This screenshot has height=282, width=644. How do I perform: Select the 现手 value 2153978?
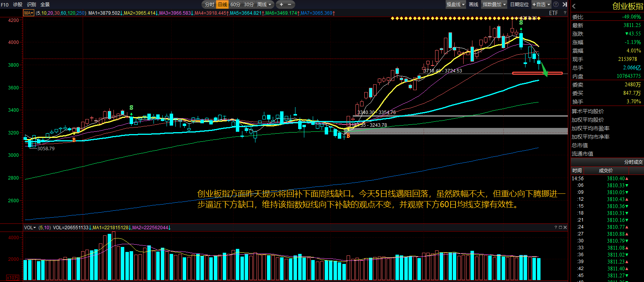(x=627, y=59)
